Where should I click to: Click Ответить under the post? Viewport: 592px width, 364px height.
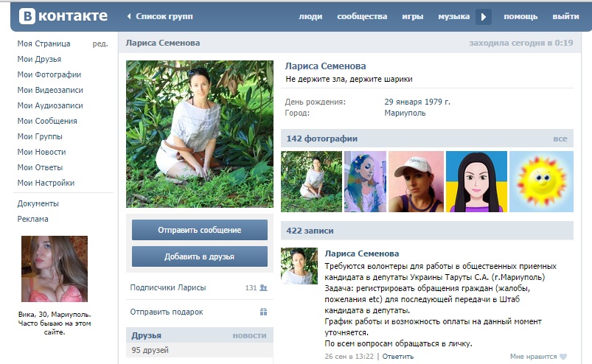pos(398,357)
